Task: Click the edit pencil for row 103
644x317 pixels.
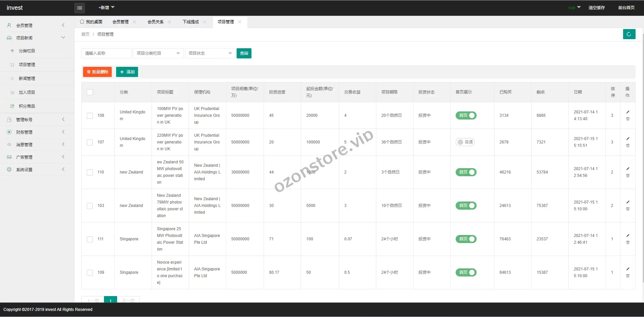Action: tap(628, 202)
